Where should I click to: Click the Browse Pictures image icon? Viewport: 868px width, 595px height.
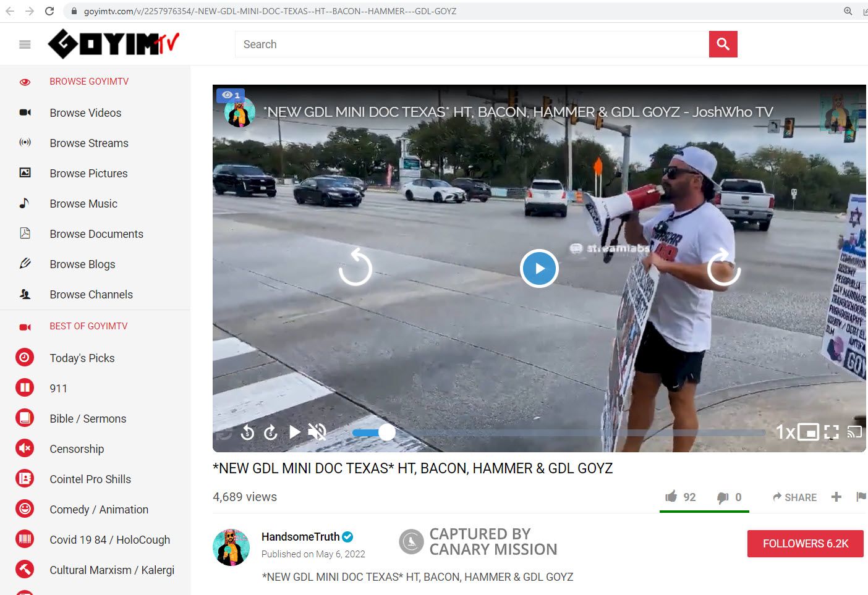[x=25, y=173]
